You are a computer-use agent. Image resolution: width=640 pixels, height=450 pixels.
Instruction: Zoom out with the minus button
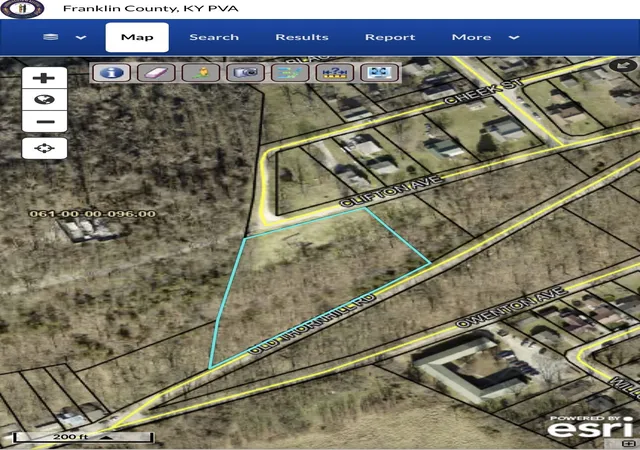pyautogui.click(x=44, y=121)
